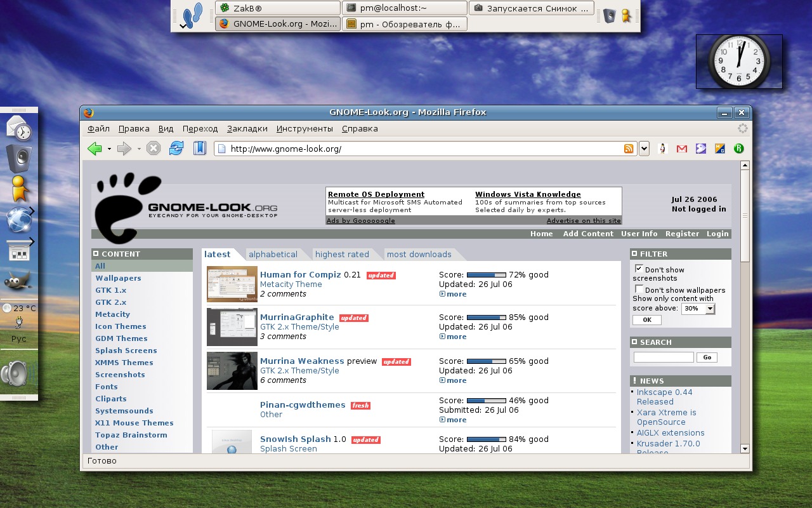Launch the yellow buddy messenger in side panel

coord(19,189)
